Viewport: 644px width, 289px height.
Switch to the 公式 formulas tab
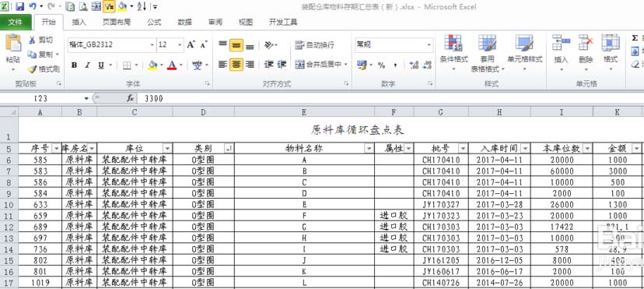(155, 22)
